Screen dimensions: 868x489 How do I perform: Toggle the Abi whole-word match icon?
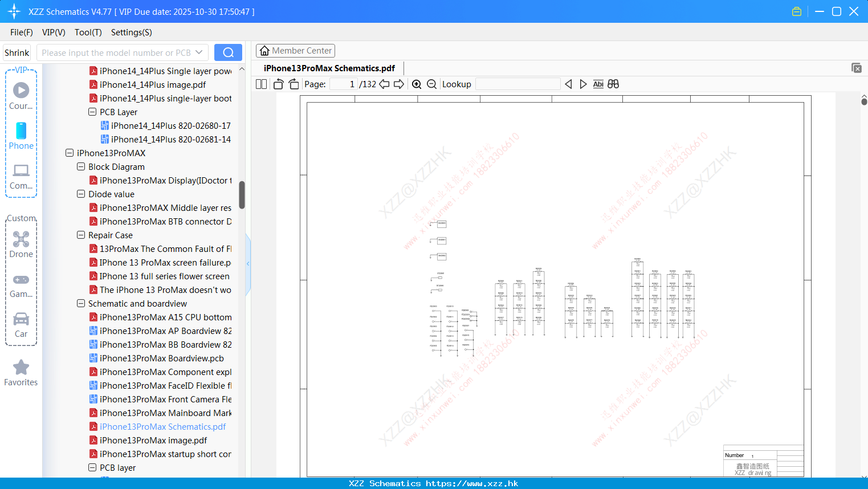(598, 84)
